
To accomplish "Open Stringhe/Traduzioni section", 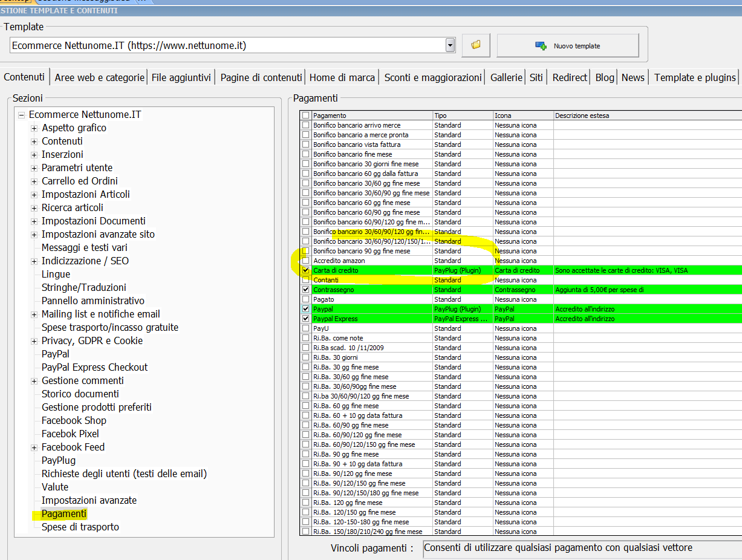I will [x=84, y=287].
